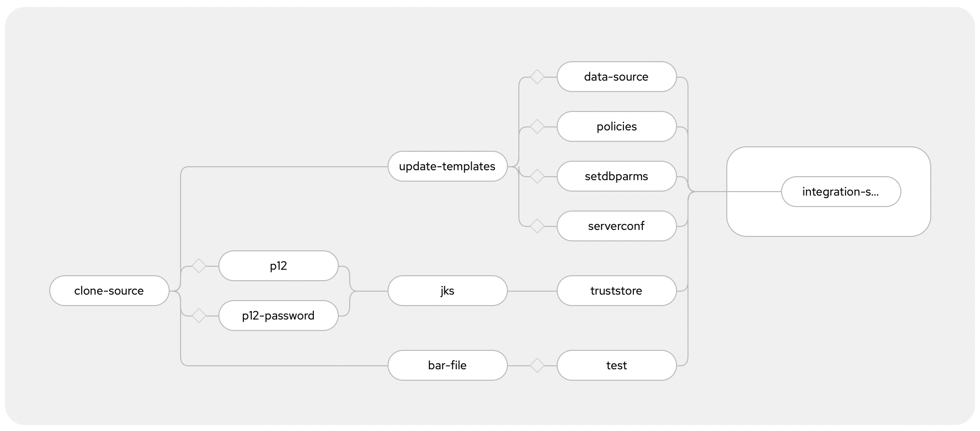The height and width of the screenshot is (431, 980).
Task: Select the truststore task node
Action: pyautogui.click(x=617, y=291)
